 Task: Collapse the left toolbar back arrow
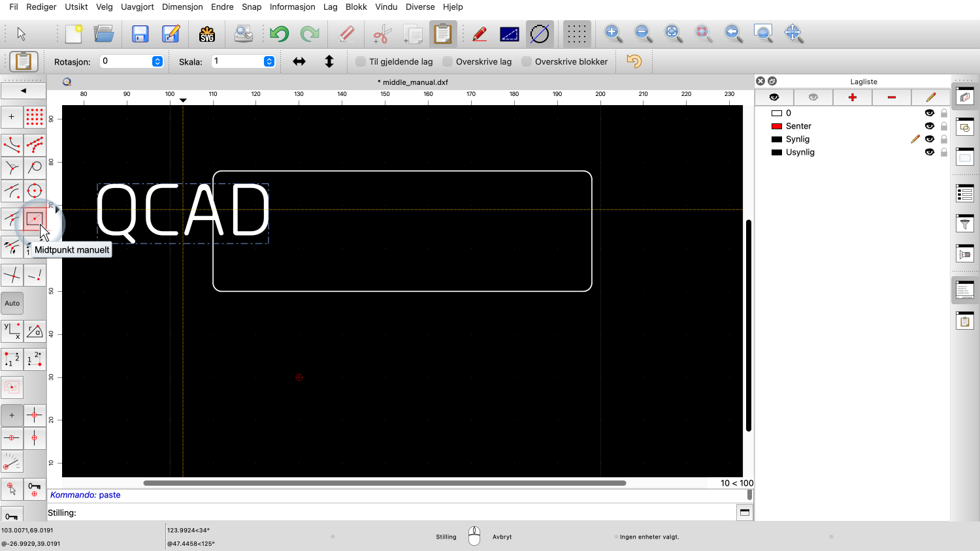click(24, 91)
